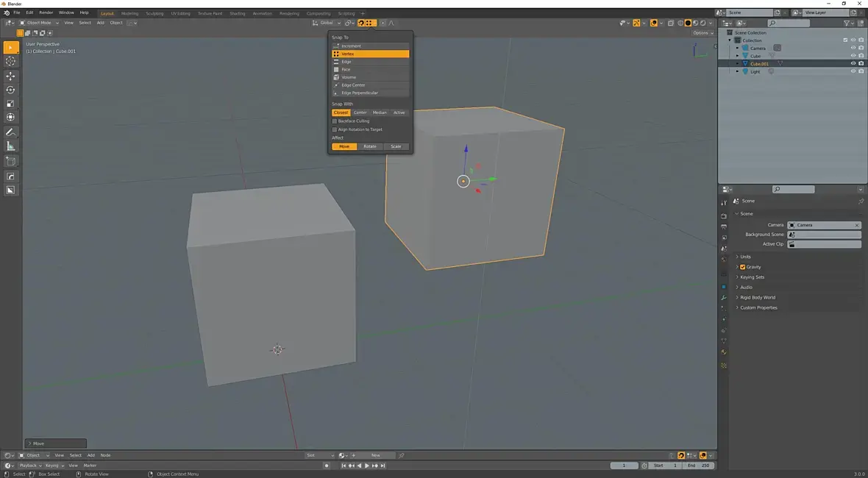This screenshot has height=478, width=868.
Task: Switch to the Modeling workspace tab
Action: [x=130, y=13]
